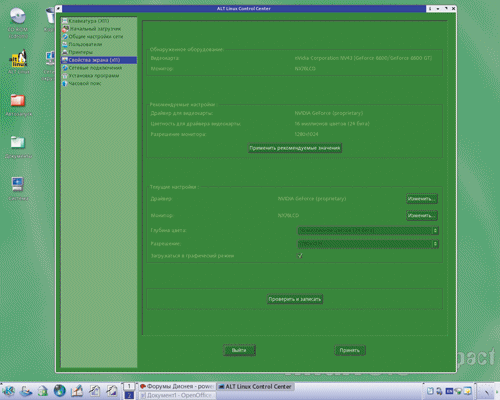Click the Проверить и записать button
The width and height of the screenshot is (500, 400).
click(295, 299)
